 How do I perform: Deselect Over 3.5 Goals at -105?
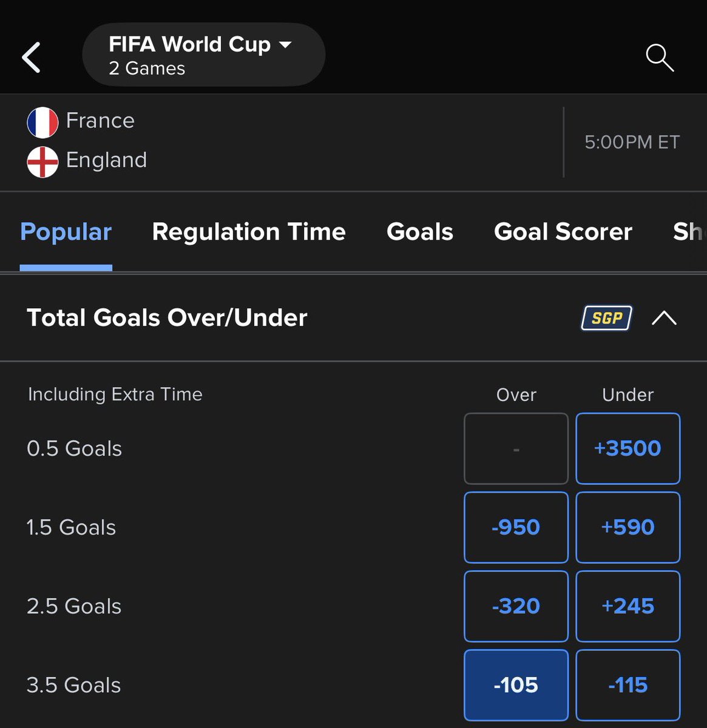[x=516, y=685]
